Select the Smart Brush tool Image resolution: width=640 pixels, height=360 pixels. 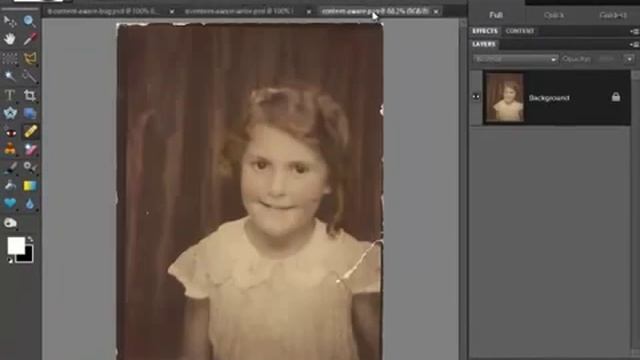(29, 167)
